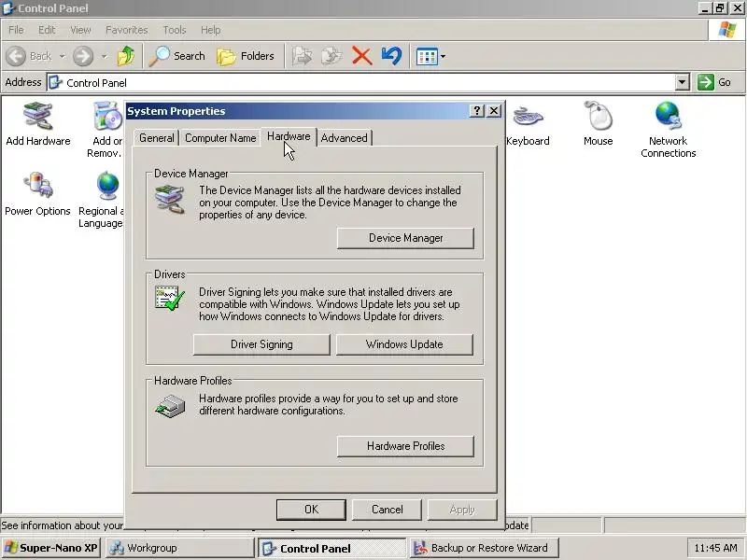Open the Favorites menu

127,30
